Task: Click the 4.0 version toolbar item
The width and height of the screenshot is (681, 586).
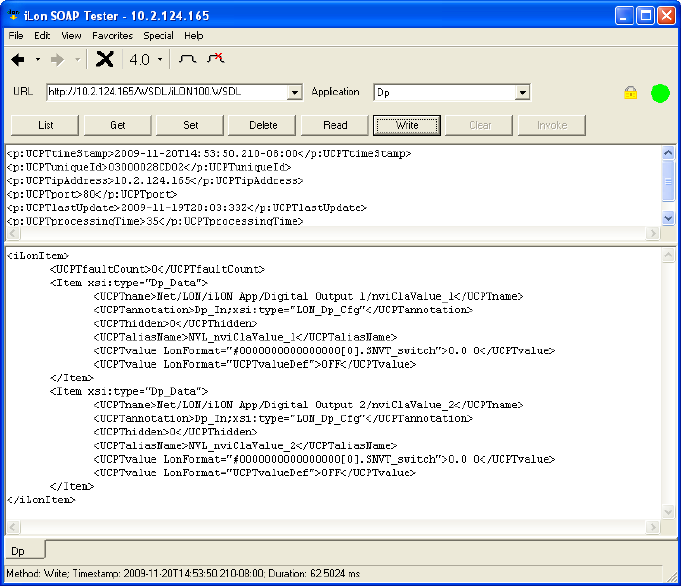Action: tap(139, 60)
